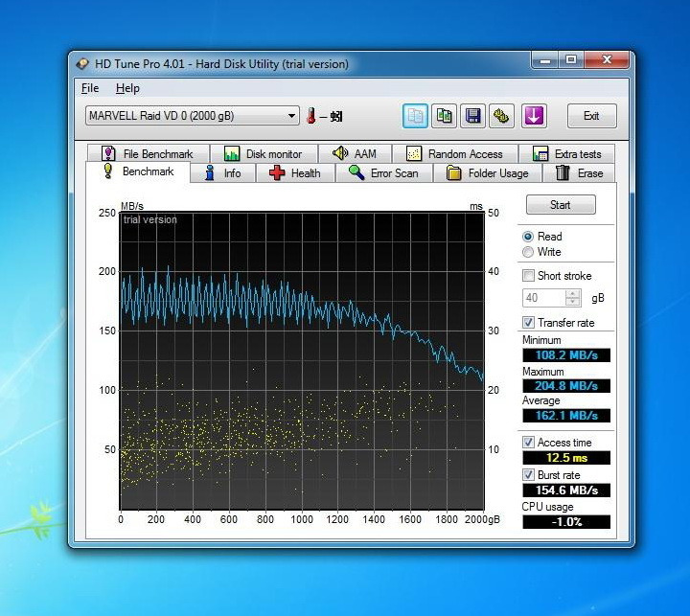Click the Minimum 108.2 MB/s value
This screenshot has width=690, height=616.
click(x=566, y=355)
